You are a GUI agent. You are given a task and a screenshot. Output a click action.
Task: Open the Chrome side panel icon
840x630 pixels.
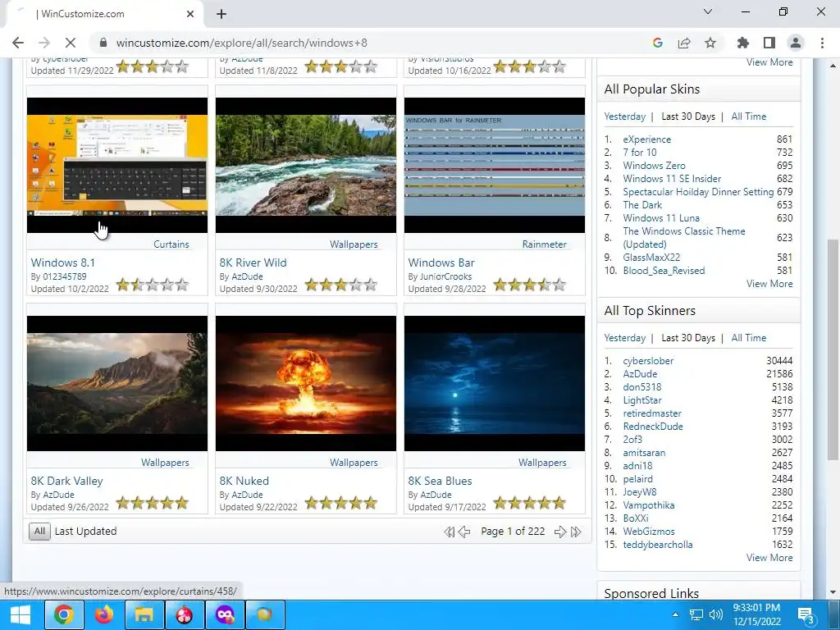[x=769, y=43]
